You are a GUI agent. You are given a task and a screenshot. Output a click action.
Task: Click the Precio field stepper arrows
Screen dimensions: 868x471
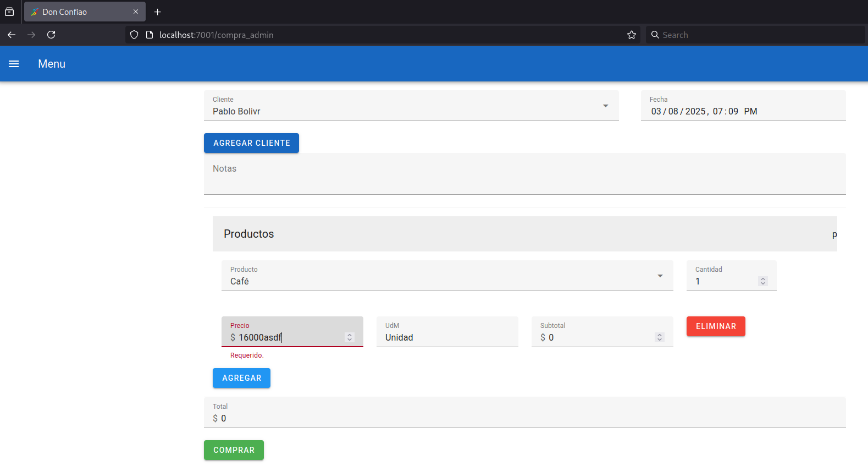[349, 337]
